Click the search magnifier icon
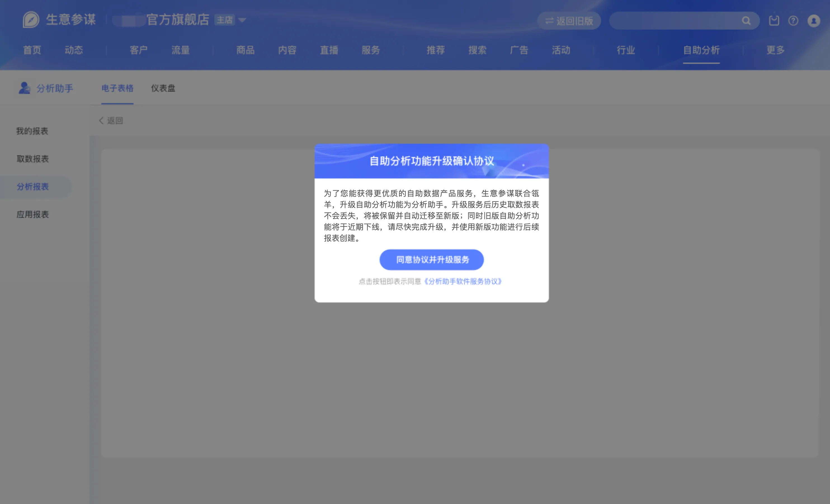 tap(746, 21)
